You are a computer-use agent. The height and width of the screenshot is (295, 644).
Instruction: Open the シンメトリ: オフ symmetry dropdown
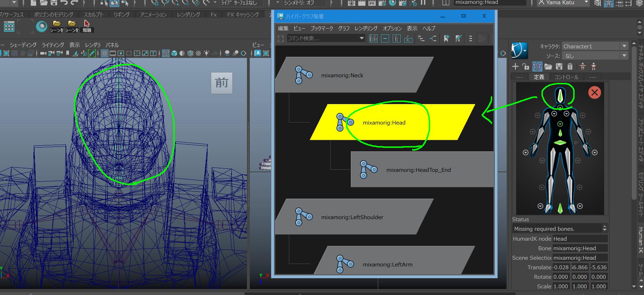pyautogui.click(x=304, y=3)
